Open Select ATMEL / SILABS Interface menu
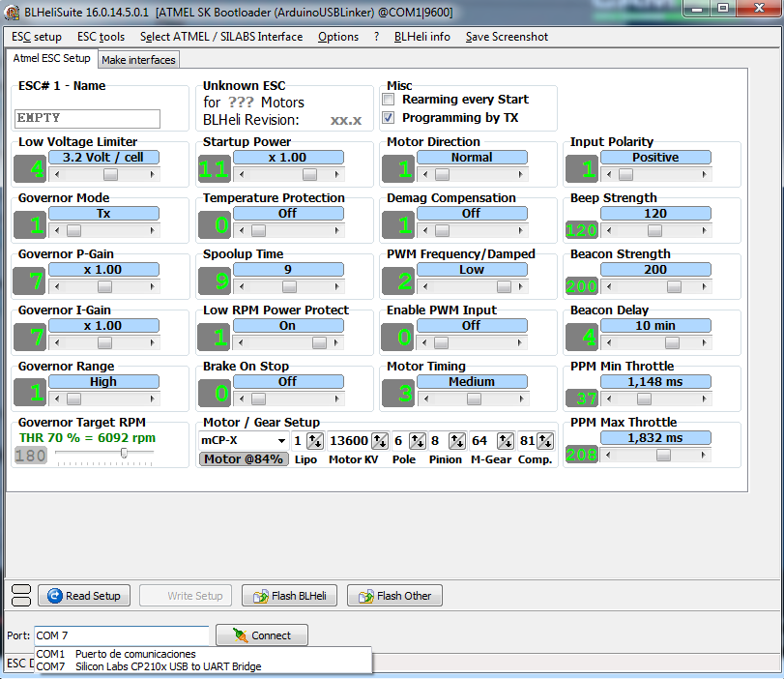 (x=220, y=37)
